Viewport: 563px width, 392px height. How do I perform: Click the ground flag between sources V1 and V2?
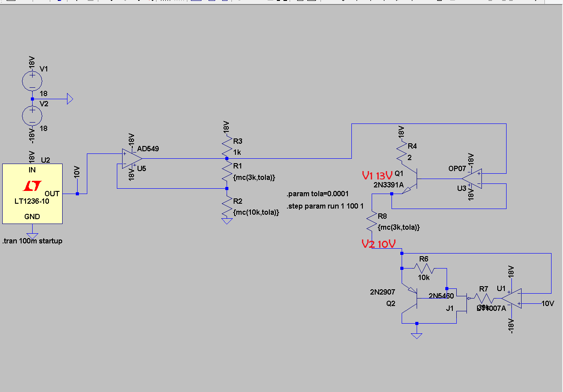click(x=69, y=99)
